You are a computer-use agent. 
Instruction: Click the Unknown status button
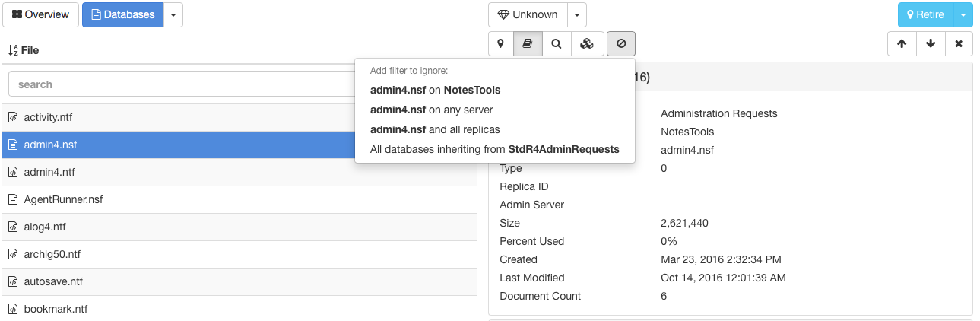tap(528, 14)
